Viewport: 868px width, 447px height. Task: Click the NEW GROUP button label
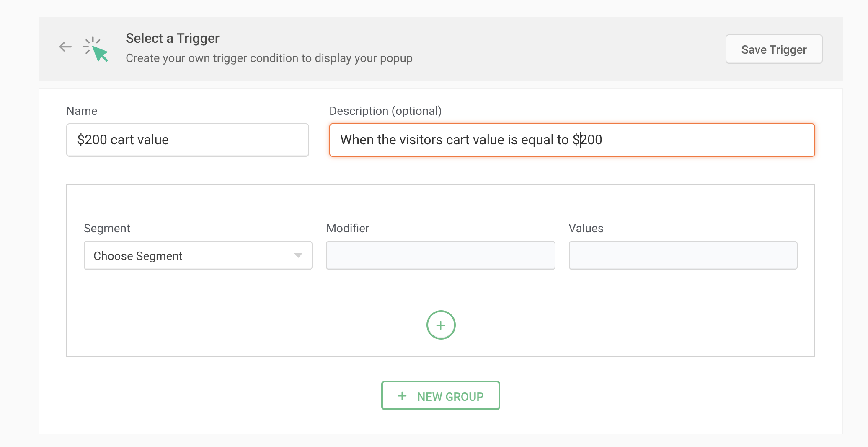450,397
